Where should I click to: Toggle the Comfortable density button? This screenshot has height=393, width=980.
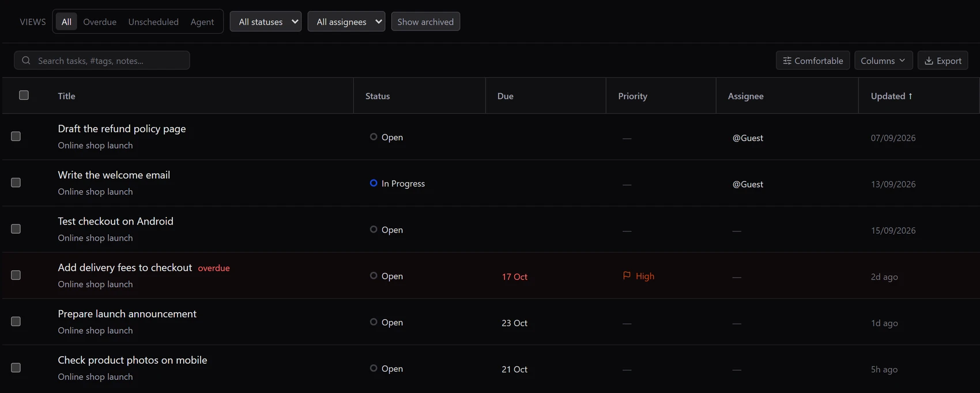tap(813, 61)
